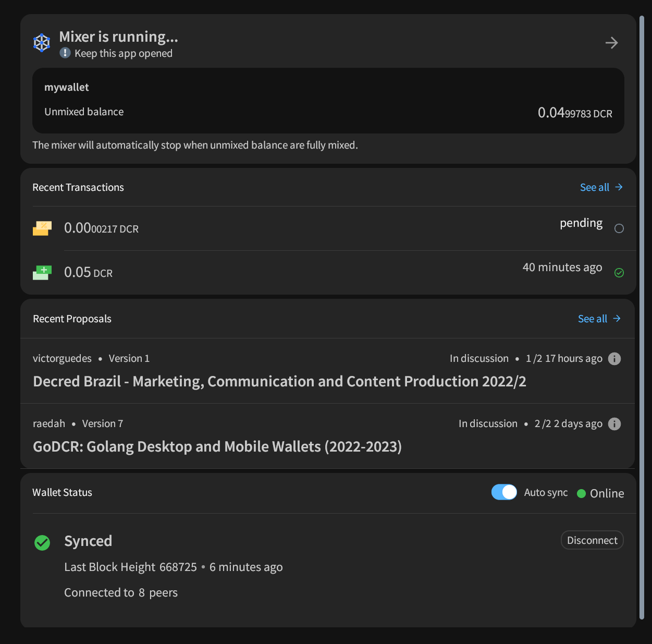Image resolution: width=652 pixels, height=644 pixels.
Task: Click the green received transaction icon
Action: pos(42,273)
